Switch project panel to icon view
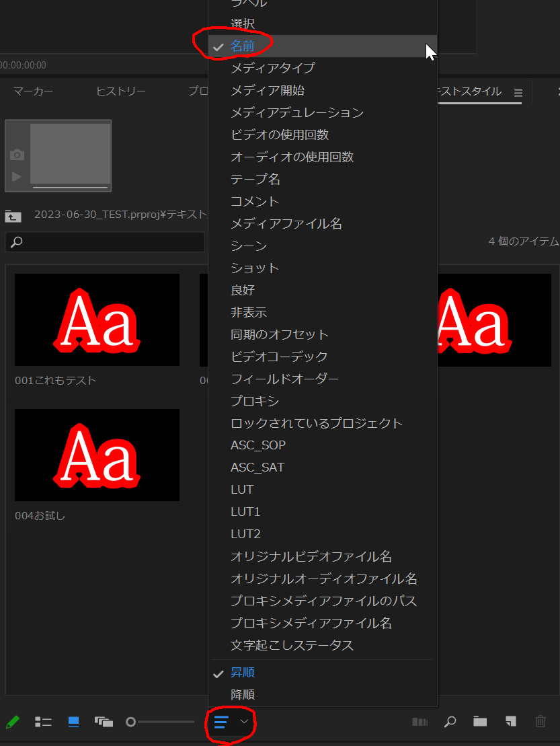Viewport: 560px width, 746px height. 73,722
